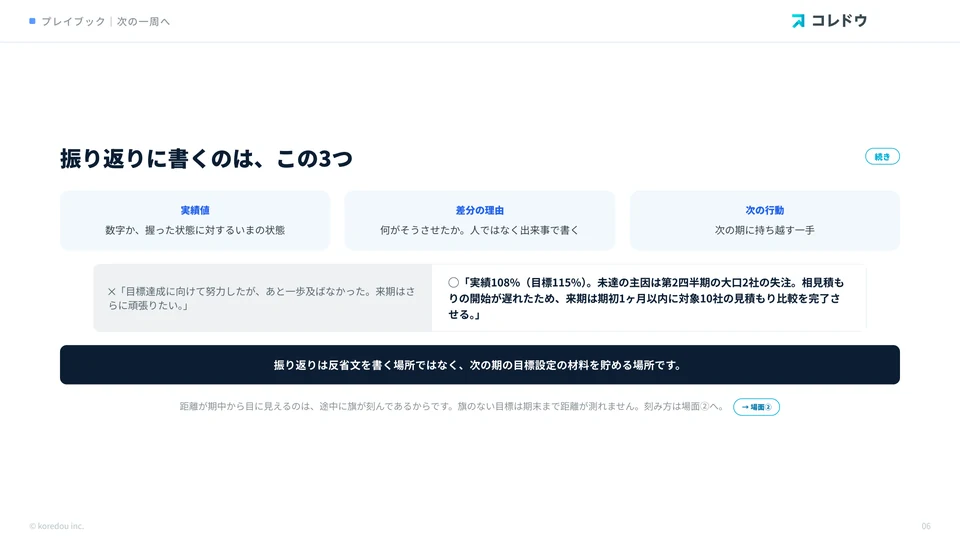This screenshot has height=540, width=960.
Task: Click the blue square bullet beside プレイブック
Action: tap(32, 21)
